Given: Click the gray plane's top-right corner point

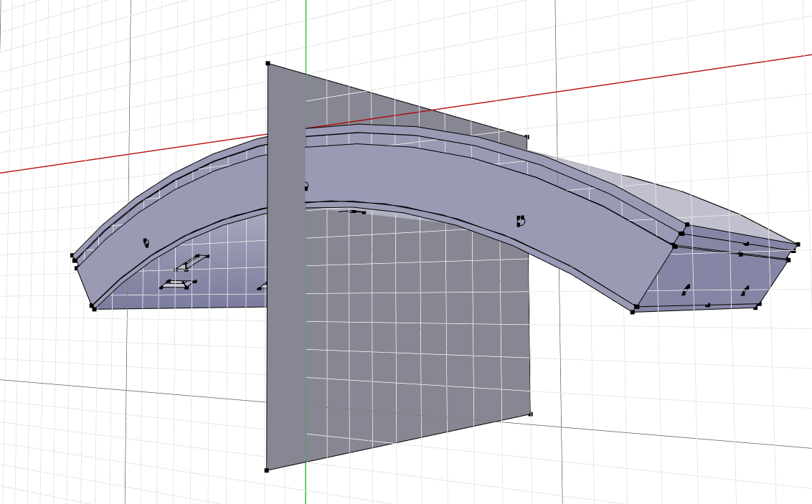Looking at the screenshot, I should 527,137.
